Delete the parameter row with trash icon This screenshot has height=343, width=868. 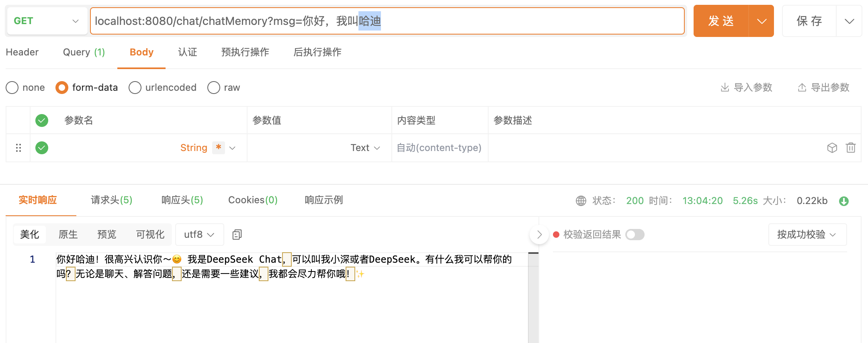[851, 148]
